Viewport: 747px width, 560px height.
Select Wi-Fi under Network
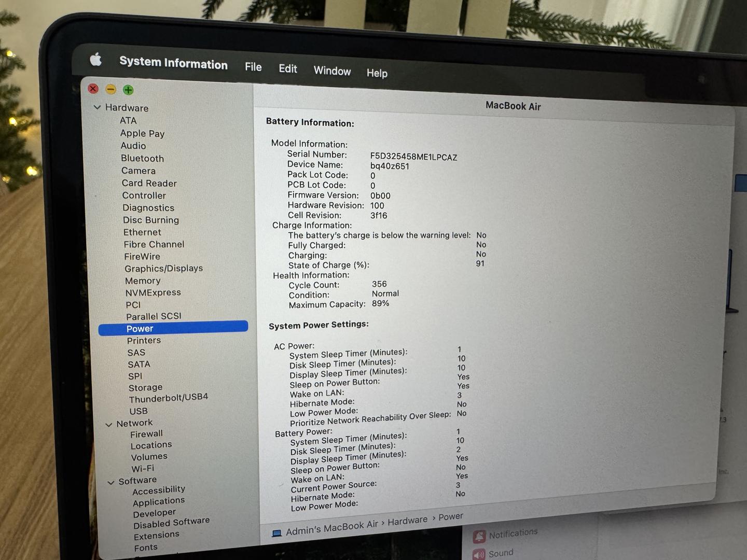pyautogui.click(x=143, y=468)
